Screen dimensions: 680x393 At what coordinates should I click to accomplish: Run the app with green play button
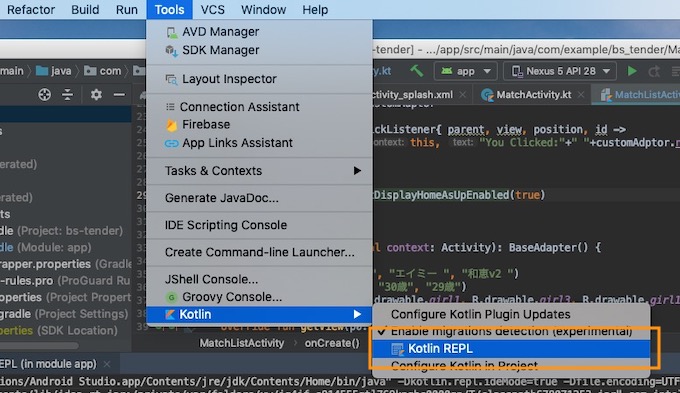(632, 71)
